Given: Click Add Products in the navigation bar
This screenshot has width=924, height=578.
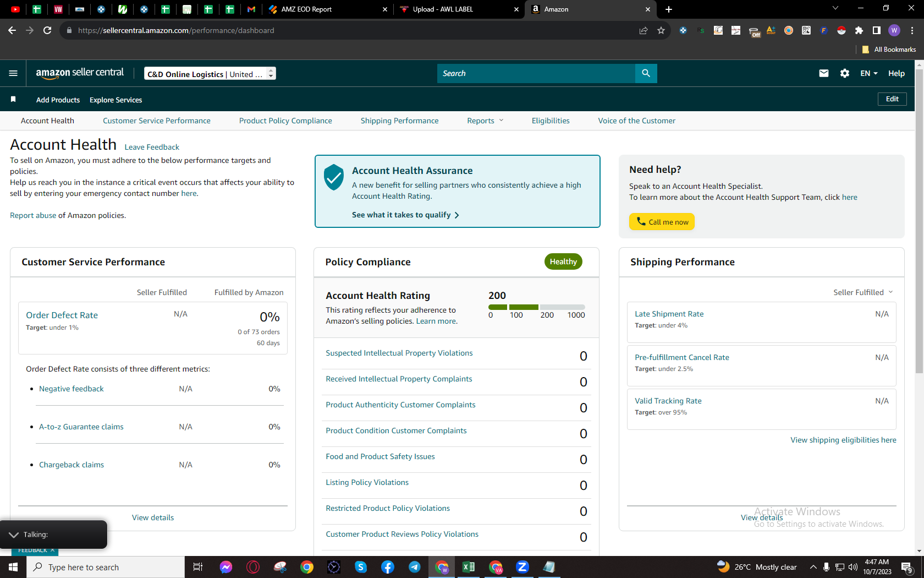Looking at the screenshot, I should [58, 100].
